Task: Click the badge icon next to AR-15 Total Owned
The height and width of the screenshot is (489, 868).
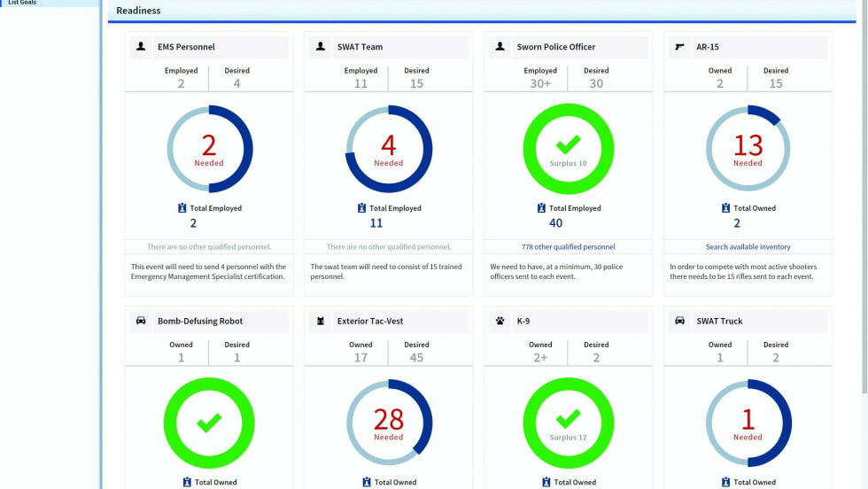Action: [x=722, y=208]
